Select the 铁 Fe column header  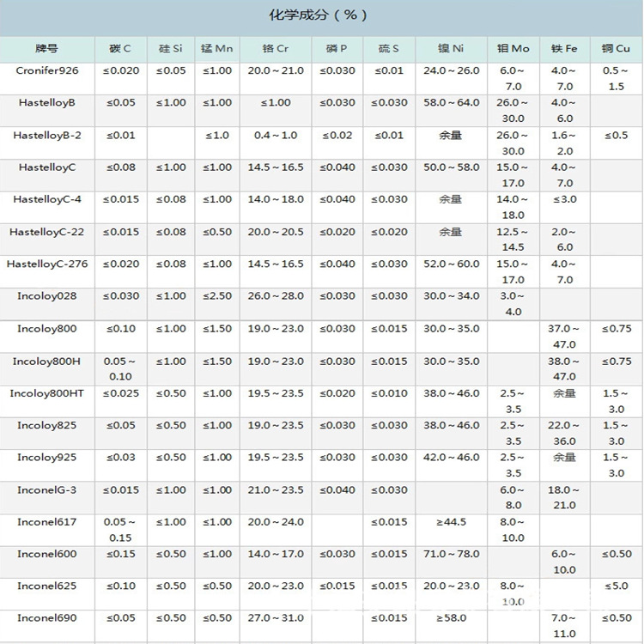coord(564,48)
